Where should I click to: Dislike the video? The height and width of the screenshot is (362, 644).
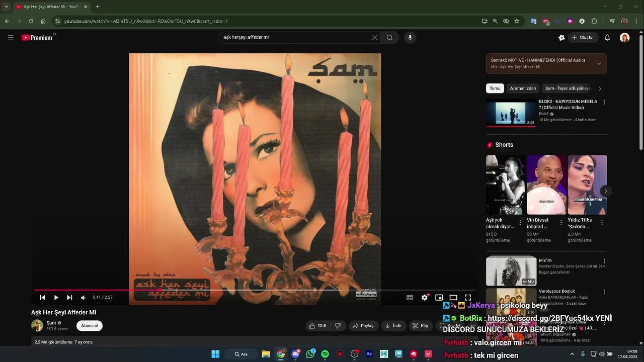tap(338, 326)
